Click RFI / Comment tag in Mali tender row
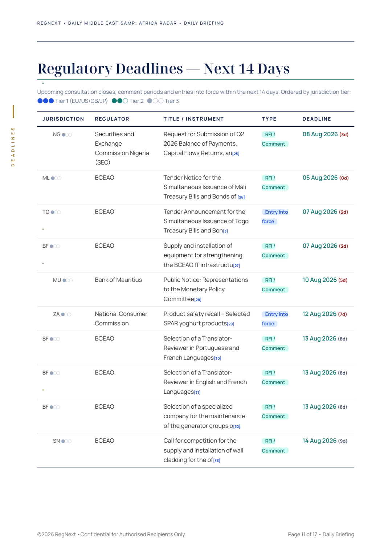Viewport: 392px width, 555px height. tap(275, 183)
